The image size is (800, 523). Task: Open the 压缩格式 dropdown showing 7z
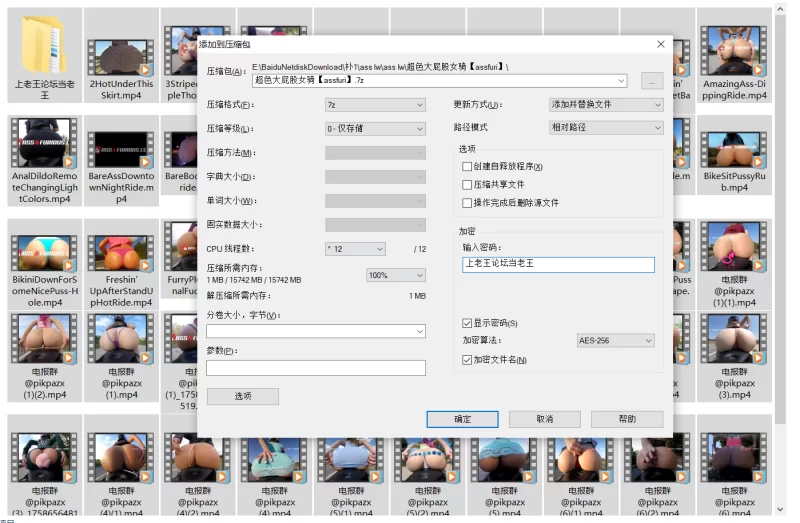pos(375,104)
